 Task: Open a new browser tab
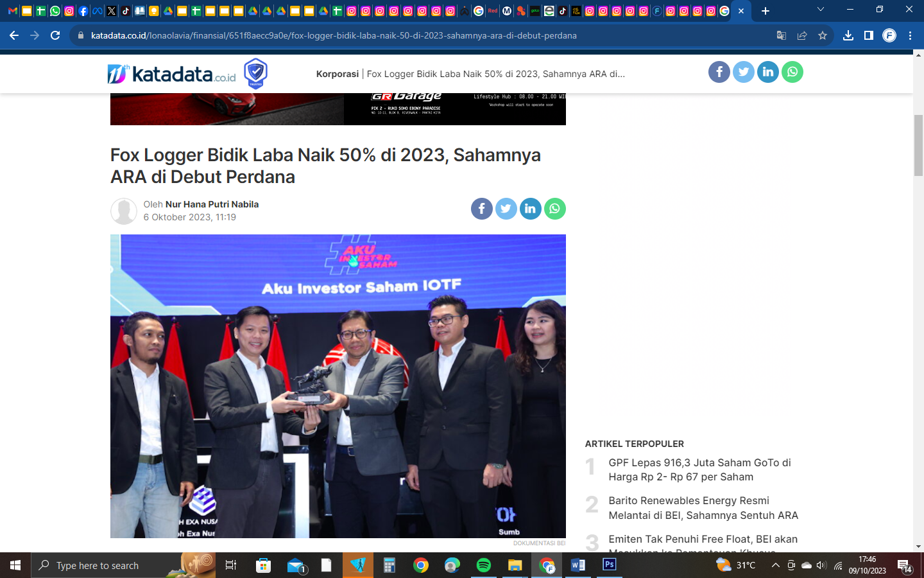click(765, 11)
